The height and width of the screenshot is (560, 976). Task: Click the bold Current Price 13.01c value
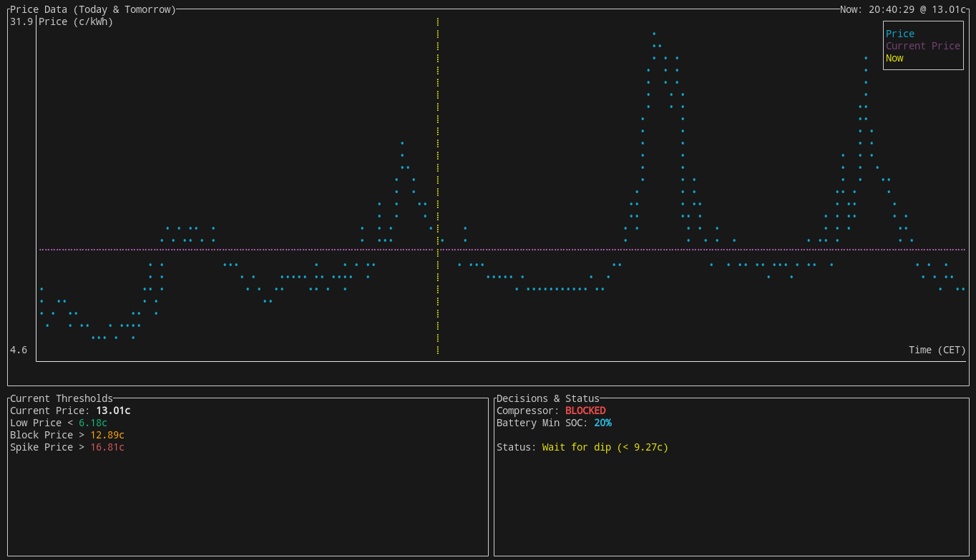[x=113, y=411]
